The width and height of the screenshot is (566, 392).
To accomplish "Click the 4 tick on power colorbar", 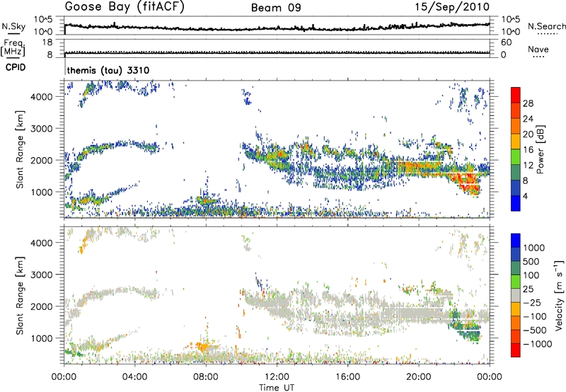I will point(525,196).
